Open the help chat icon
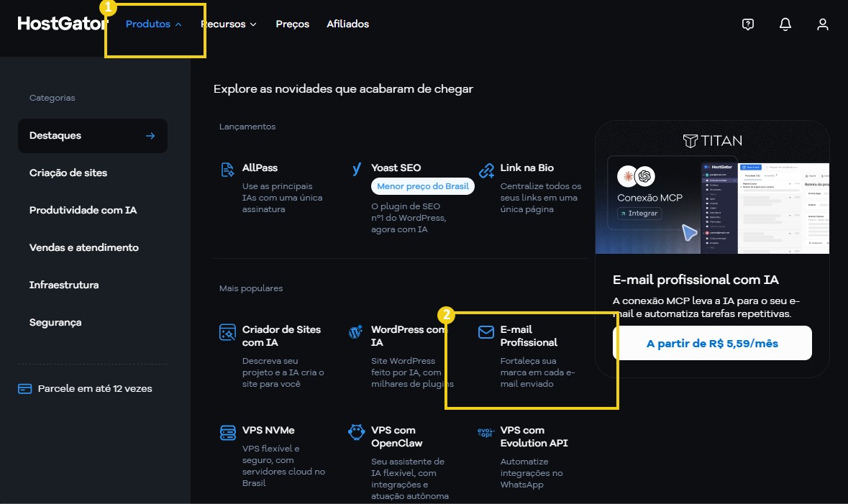The image size is (848, 504). (x=748, y=24)
